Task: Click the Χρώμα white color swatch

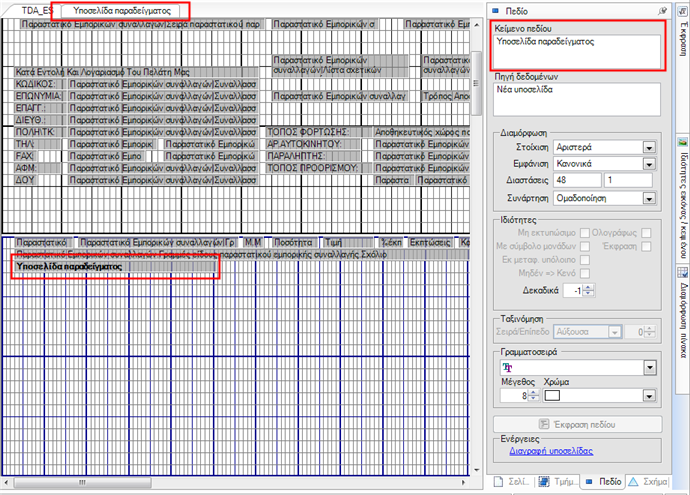Action: coord(552,396)
